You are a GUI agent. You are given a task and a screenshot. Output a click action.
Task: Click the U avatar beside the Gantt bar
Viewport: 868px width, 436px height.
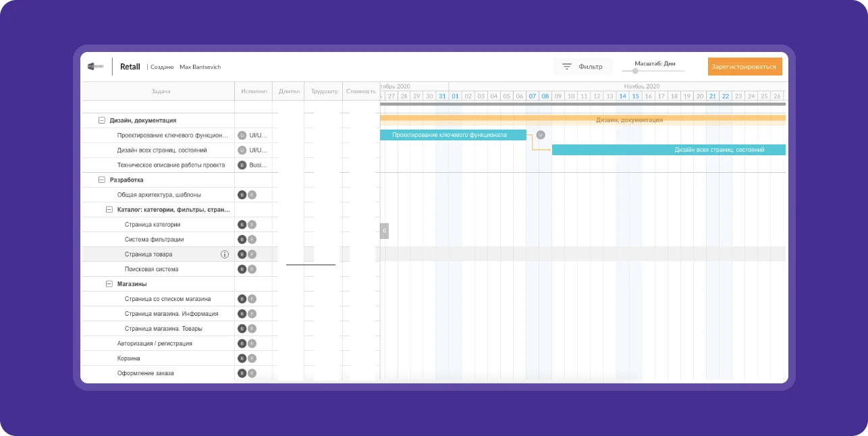[x=540, y=135]
